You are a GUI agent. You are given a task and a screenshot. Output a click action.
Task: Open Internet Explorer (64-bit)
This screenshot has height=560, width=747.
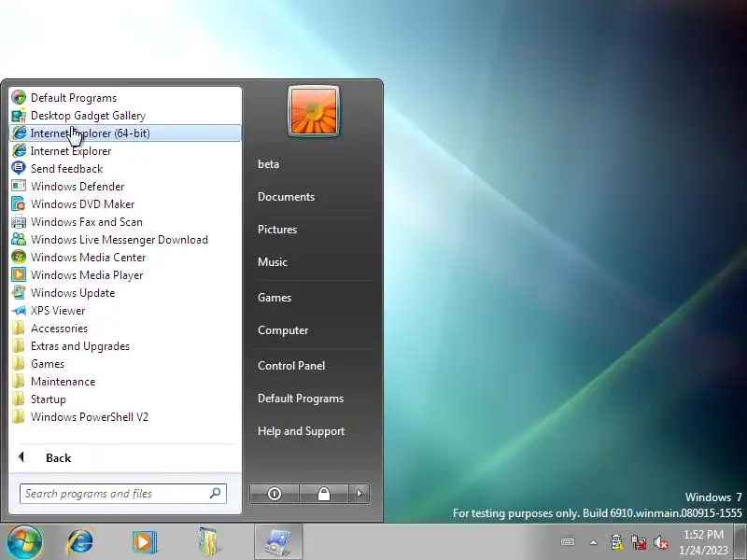[125, 133]
